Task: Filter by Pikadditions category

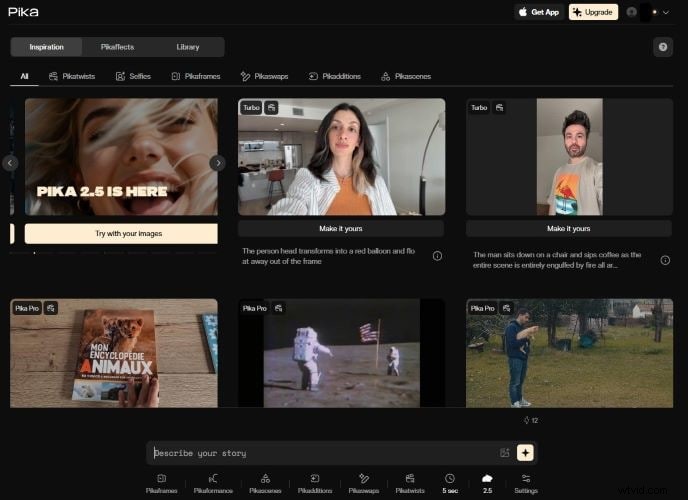Action: click(x=334, y=76)
